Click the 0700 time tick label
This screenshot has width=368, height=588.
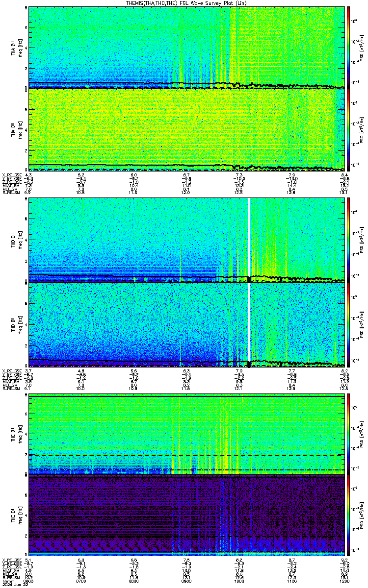coord(81,582)
